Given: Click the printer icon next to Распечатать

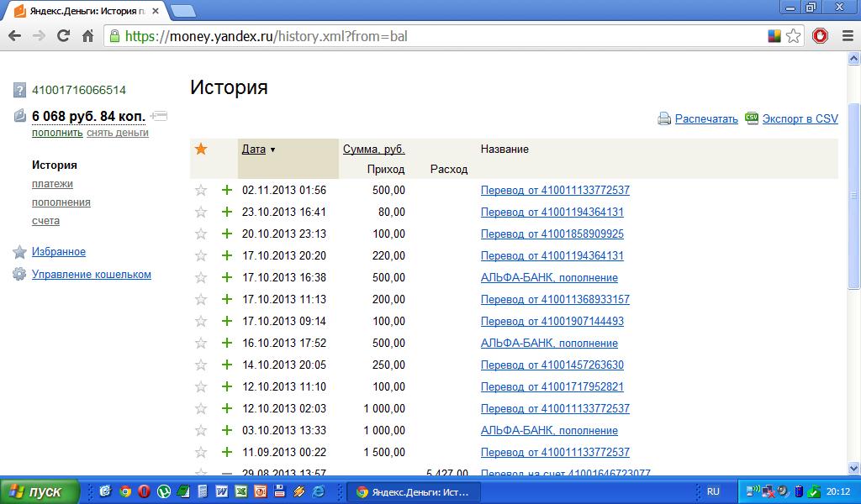Looking at the screenshot, I should pos(664,119).
